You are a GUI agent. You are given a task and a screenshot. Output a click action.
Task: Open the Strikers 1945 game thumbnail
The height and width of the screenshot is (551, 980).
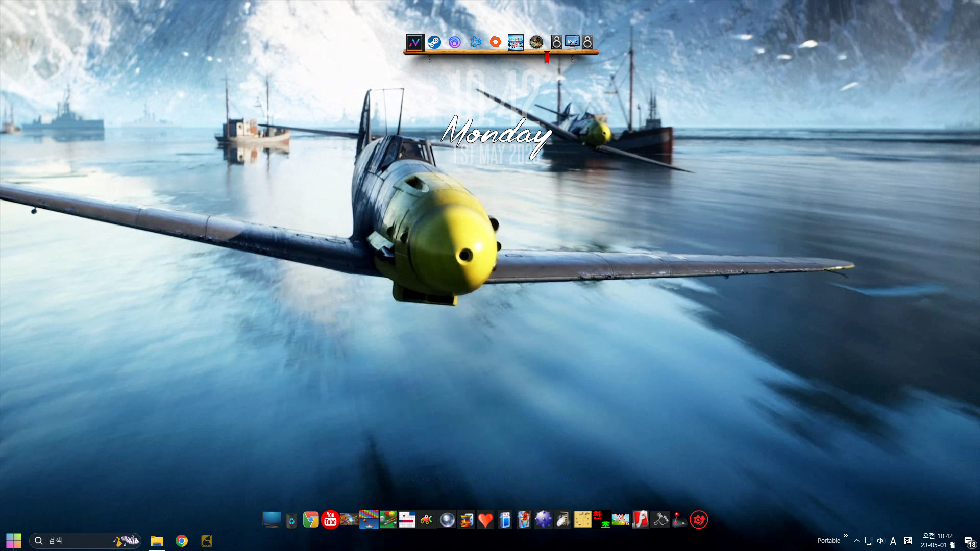(x=516, y=42)
